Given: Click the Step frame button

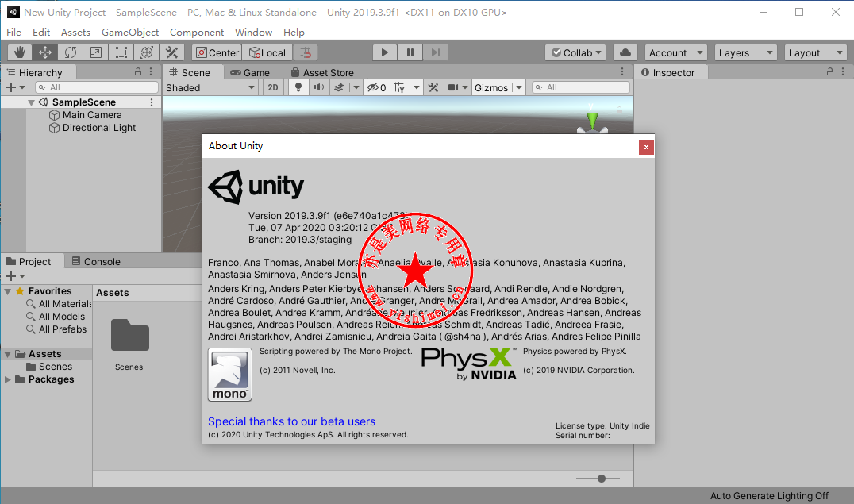Looking at the screenshot, I should [435, 52].
